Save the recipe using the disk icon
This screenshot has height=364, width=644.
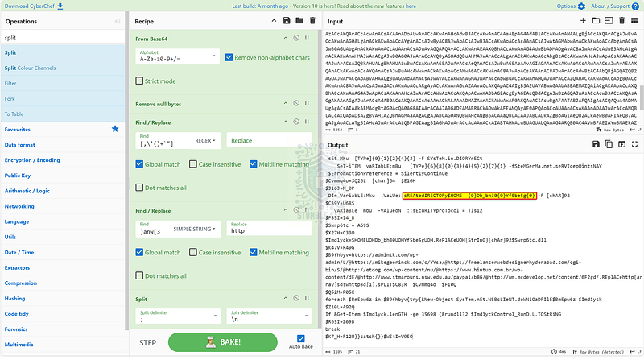coord(287,21)
